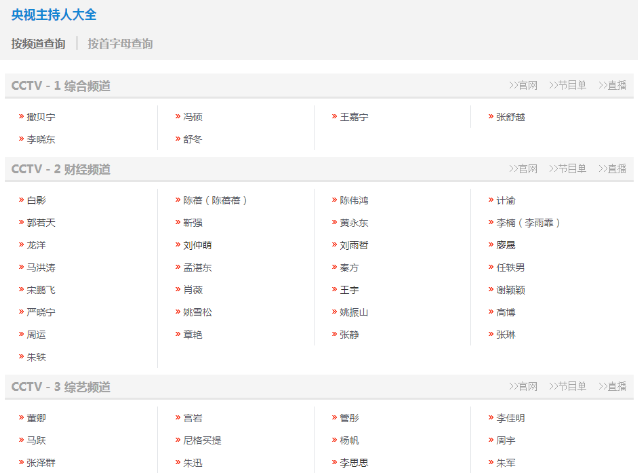Select the 按频道查询 tab

[x=38, y=44]
